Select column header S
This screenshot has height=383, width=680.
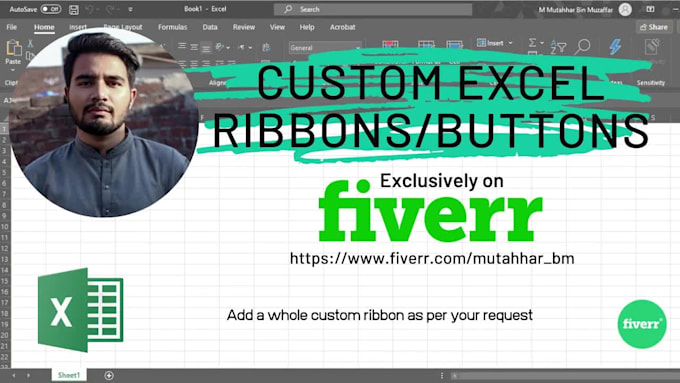653,118
